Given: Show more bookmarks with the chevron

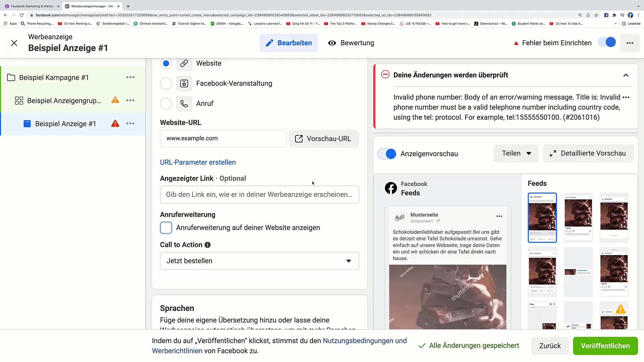Looking at the screenshot, I should 615,24.
